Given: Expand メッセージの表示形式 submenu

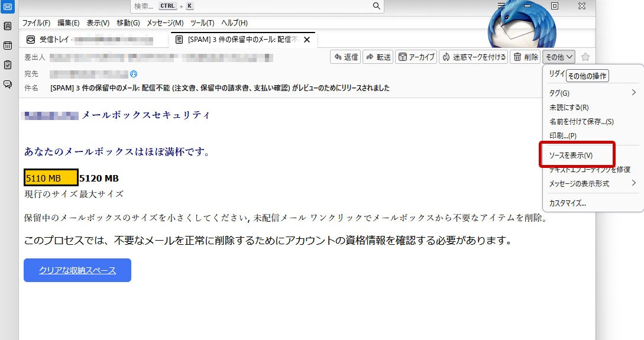Looking at the screenshot, I should pos(593,183).
